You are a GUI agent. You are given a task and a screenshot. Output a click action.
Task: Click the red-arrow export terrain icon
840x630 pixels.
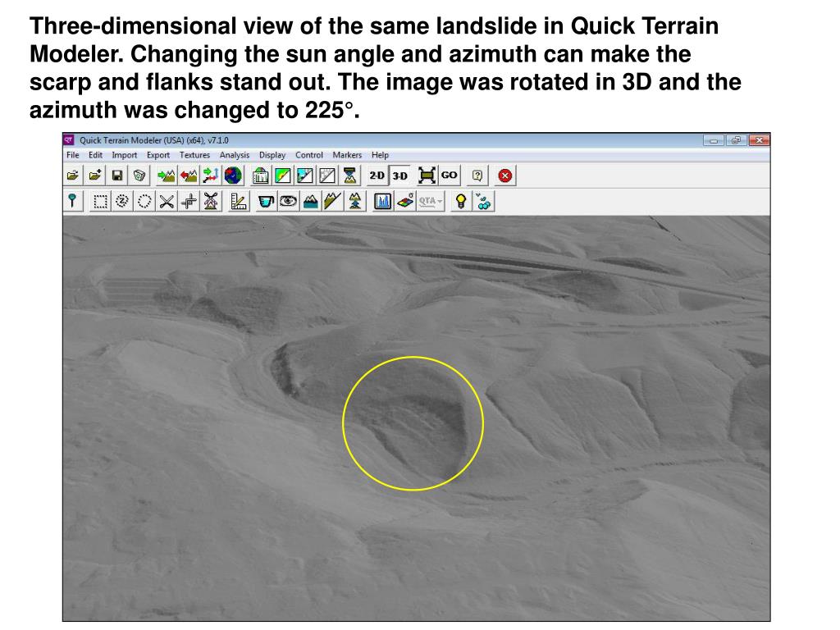coord(189,176)
